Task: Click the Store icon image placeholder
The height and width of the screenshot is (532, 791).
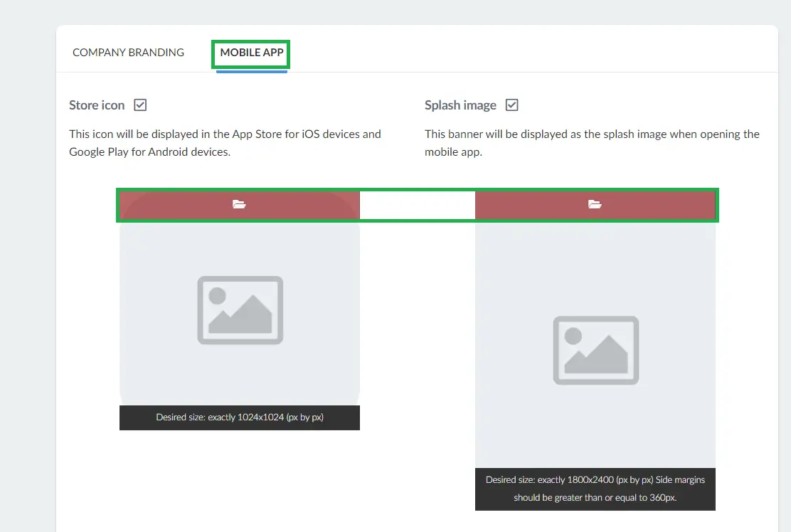Action: click(240, 311)
